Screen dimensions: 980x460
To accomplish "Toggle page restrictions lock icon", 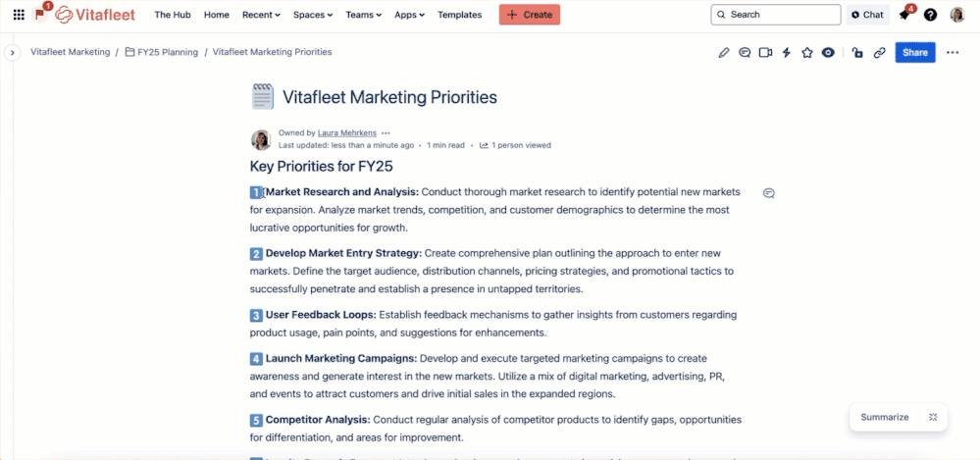I will point(858,53).
